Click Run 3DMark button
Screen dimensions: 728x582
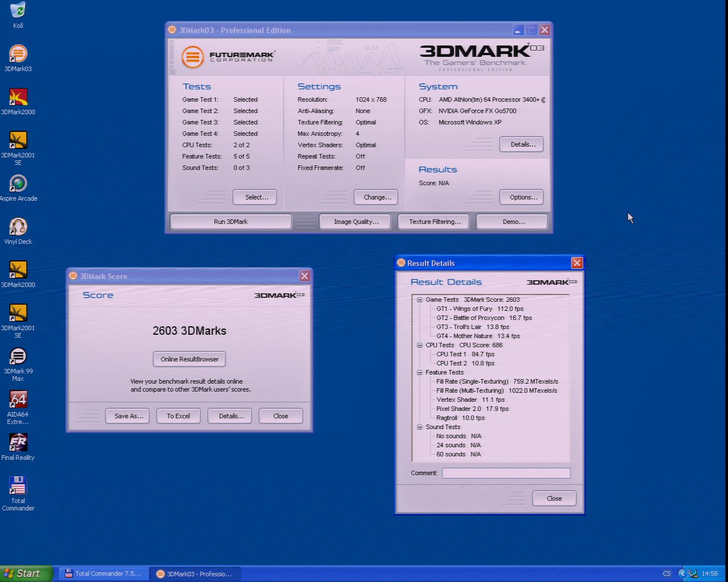click(231, 222)
